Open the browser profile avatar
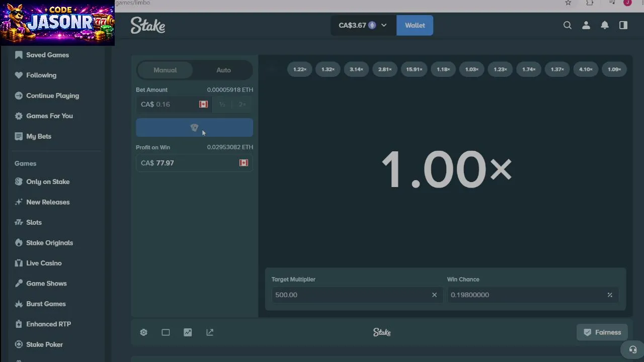 [627, 3]
